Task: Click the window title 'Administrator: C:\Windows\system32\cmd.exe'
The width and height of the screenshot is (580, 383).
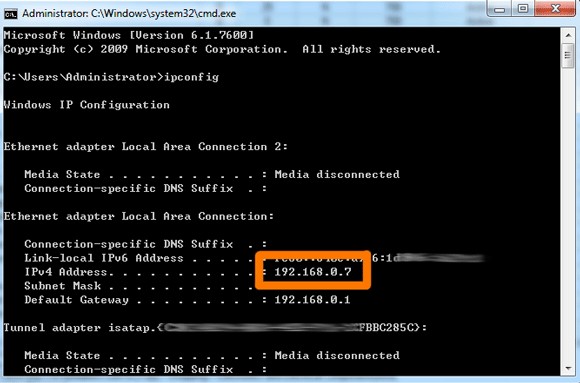Action: [x=129, y=14]
